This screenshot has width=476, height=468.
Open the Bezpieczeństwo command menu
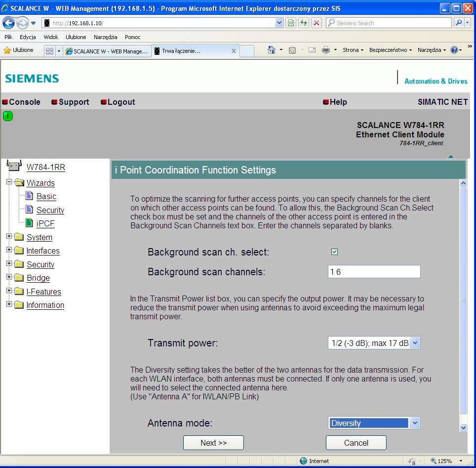(391, 50)
